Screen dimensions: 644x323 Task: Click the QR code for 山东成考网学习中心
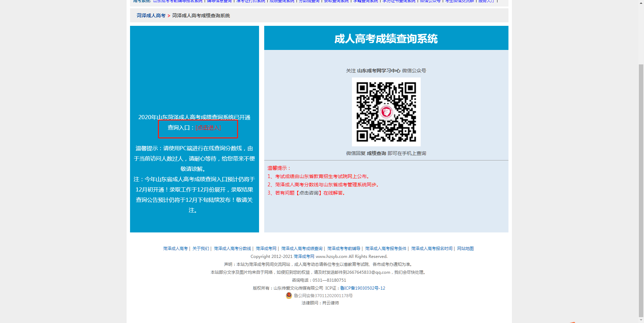pos(386,112)
